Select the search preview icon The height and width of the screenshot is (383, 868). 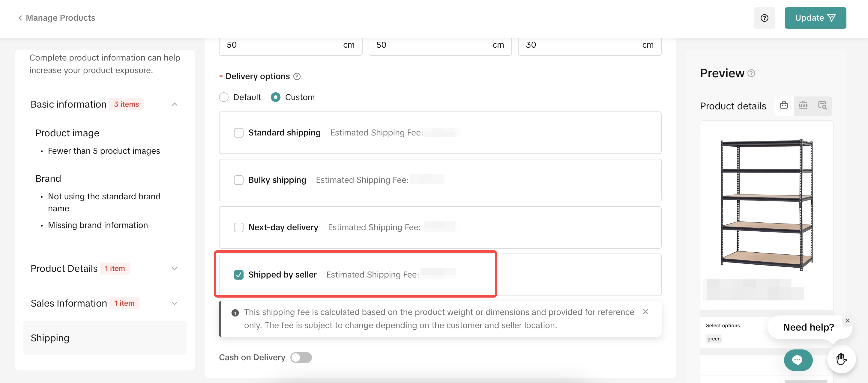(x=822, y=105)
